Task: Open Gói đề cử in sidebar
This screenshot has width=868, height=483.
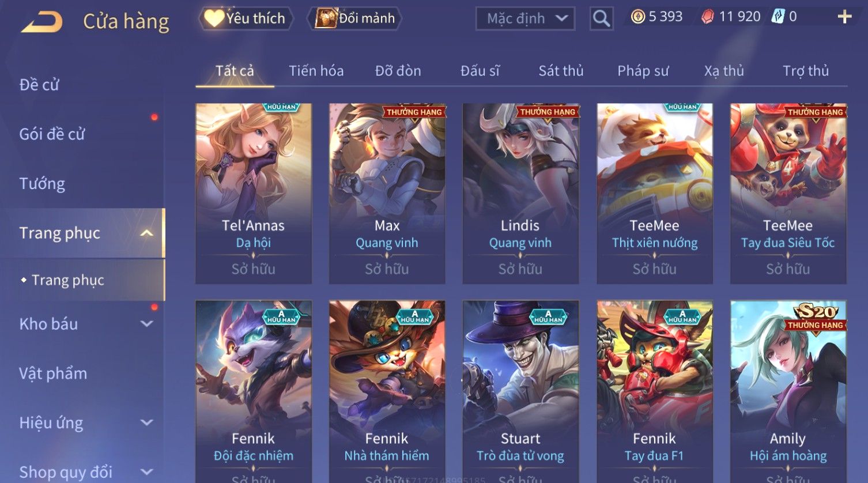Action: pyautogui.click(x=52, y=134)
